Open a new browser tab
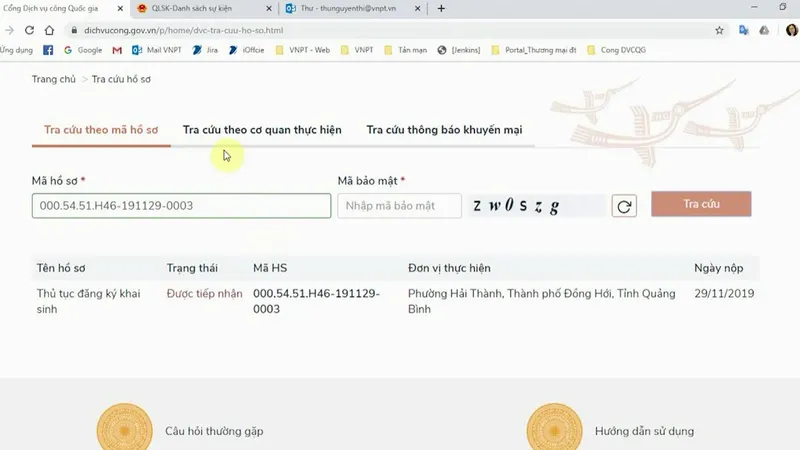The image size is (800, 450). (441, 9)
